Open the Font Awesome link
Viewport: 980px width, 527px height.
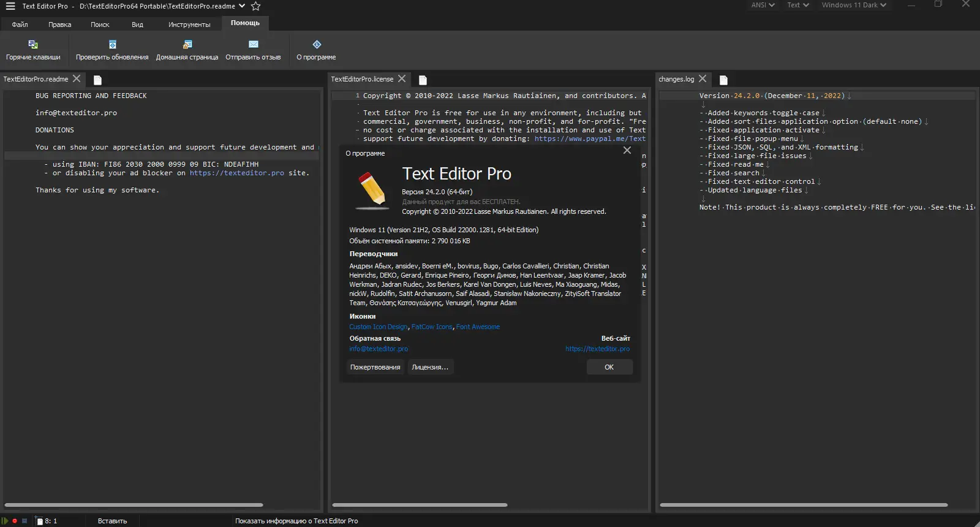(x=478, y=327)
